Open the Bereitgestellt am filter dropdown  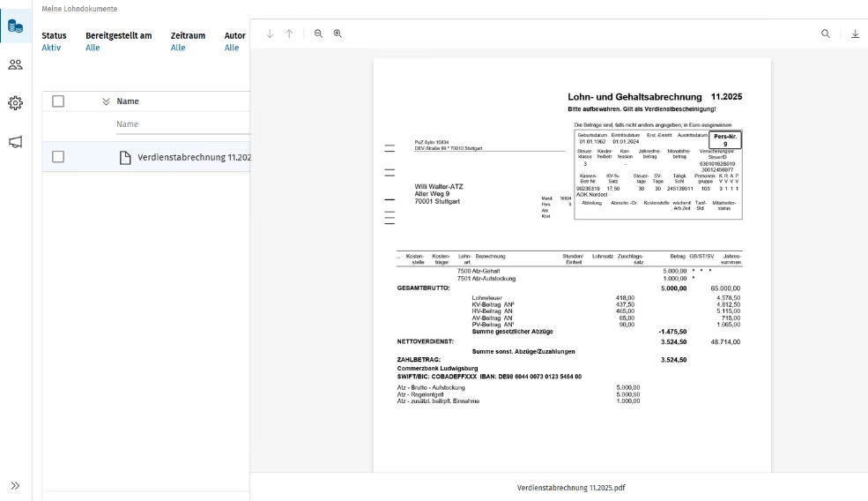(93, 48)
